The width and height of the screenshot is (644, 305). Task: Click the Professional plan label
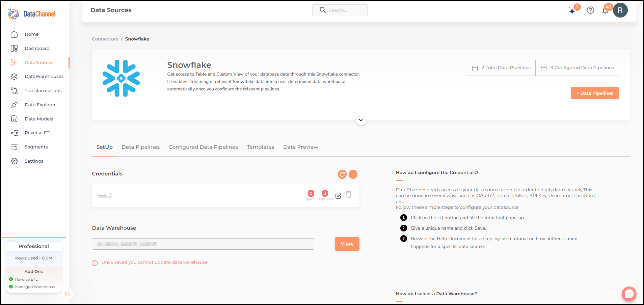pos(34,246)
